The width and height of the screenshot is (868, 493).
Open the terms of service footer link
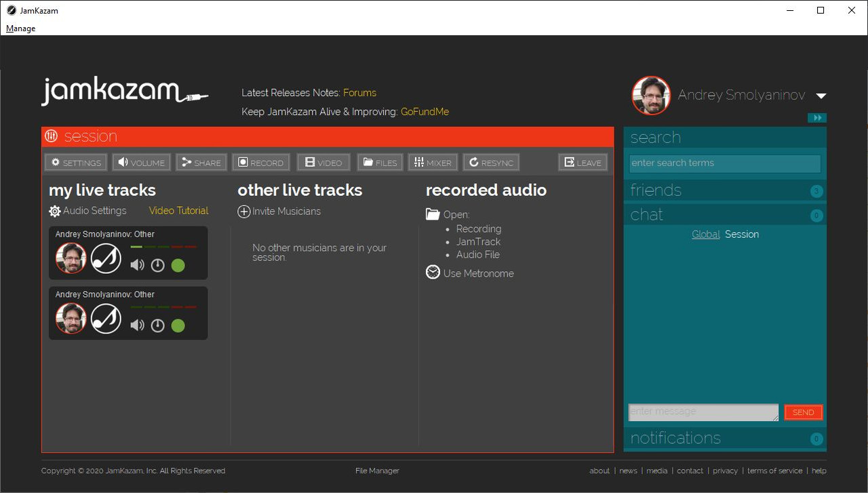click(774, 471)
